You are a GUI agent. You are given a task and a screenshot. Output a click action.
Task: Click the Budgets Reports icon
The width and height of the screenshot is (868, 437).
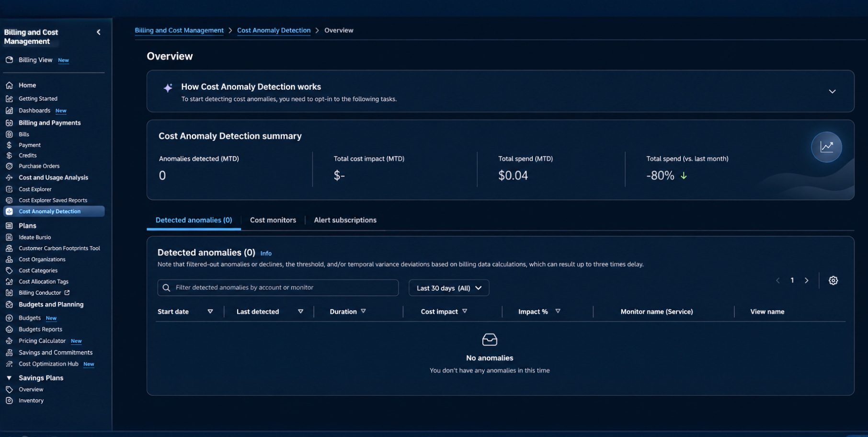pos(9,330)
